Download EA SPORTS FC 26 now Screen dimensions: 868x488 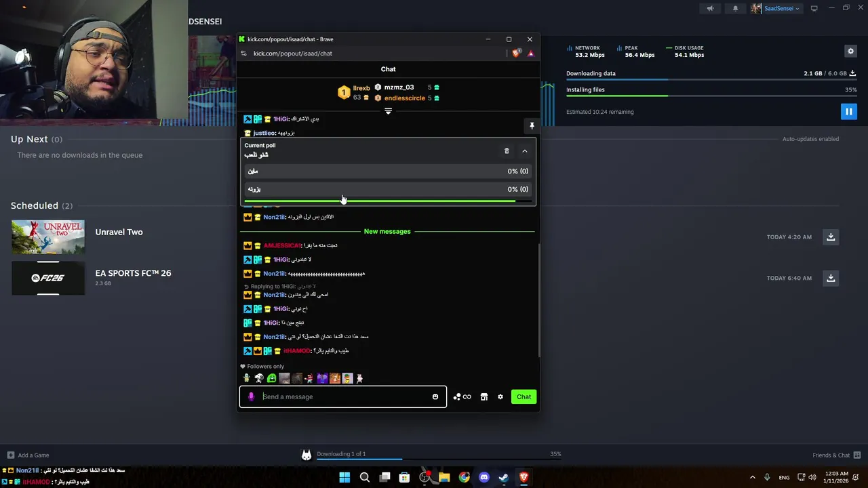click(831, 278)
